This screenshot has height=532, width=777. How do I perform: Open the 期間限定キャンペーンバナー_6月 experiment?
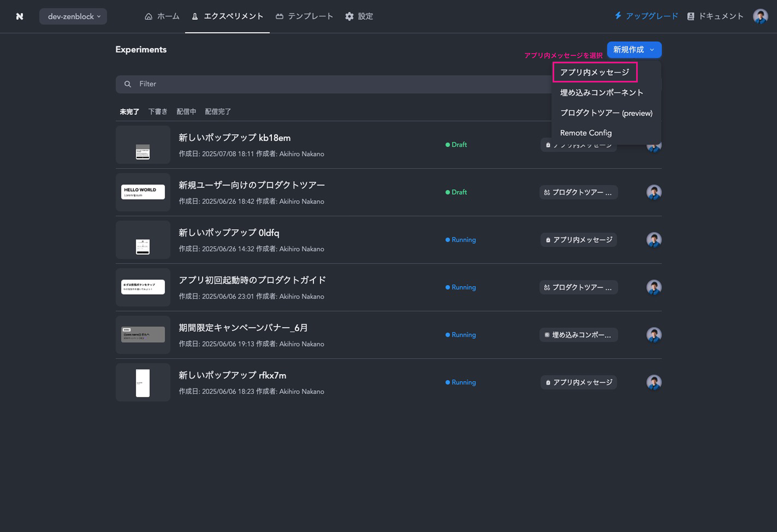243,328
